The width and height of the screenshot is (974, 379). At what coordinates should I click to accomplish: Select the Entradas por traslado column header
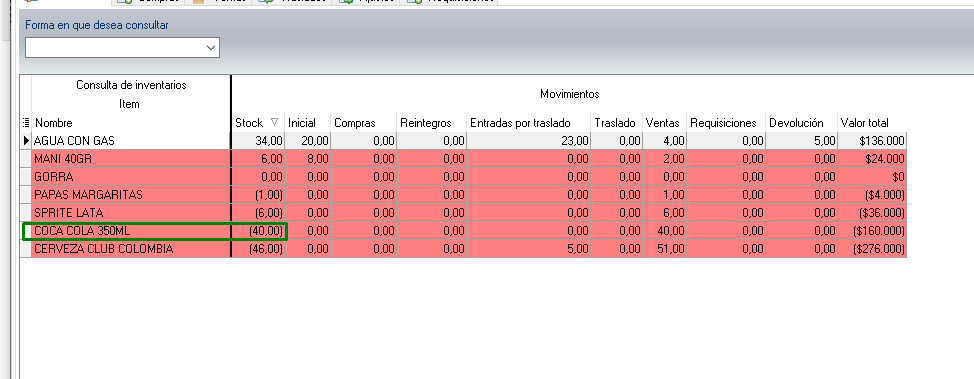[529, 123]
